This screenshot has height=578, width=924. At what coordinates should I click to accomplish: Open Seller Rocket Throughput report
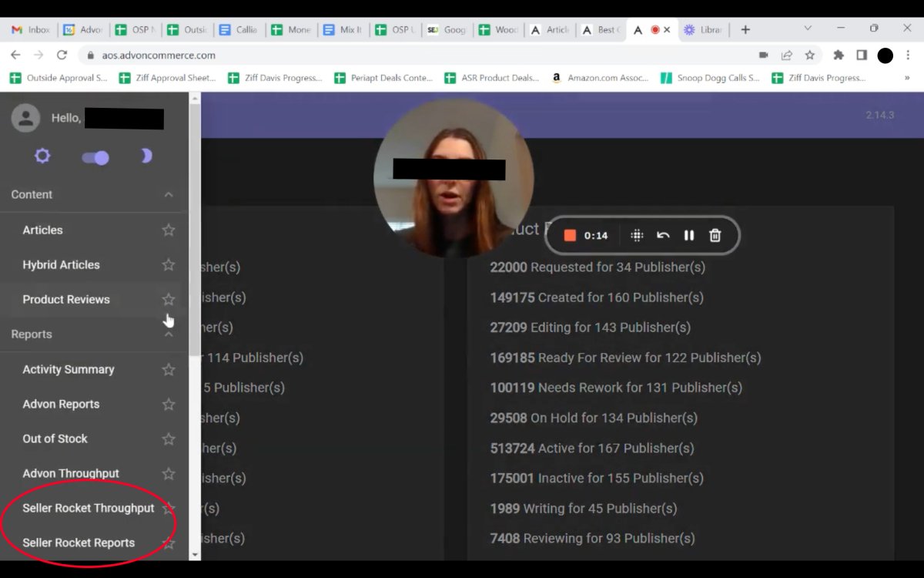tap(89, 508)
